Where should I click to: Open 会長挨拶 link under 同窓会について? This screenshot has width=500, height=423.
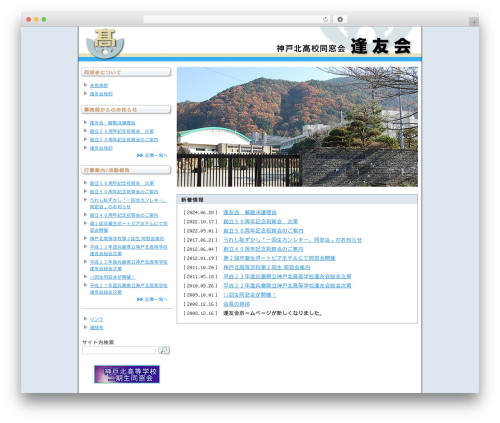click(99, 86)
